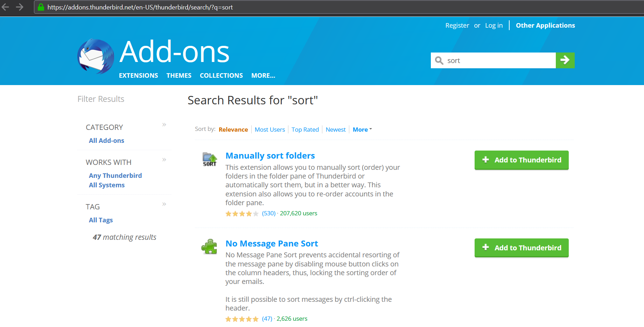Screen dimensions: 644x327
Task: Click the magnifier icon in search box
Action: 439,61
